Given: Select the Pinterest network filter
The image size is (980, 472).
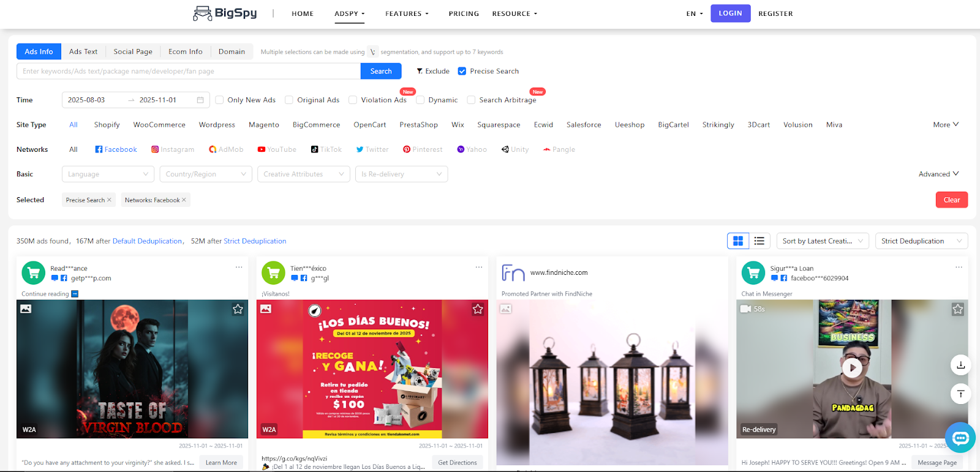Looking at the screenshot, I should tap(423, 149).
